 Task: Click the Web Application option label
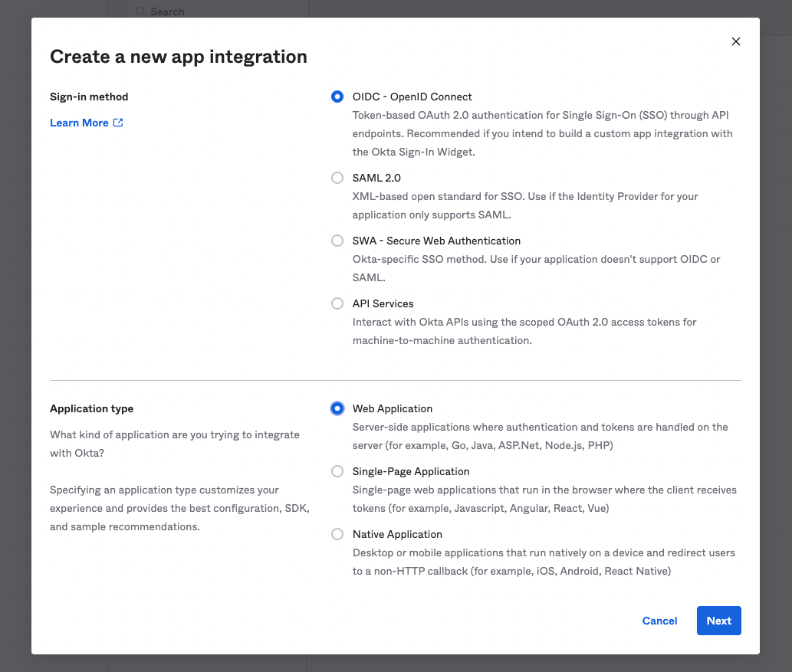click(x=392, y=408)
